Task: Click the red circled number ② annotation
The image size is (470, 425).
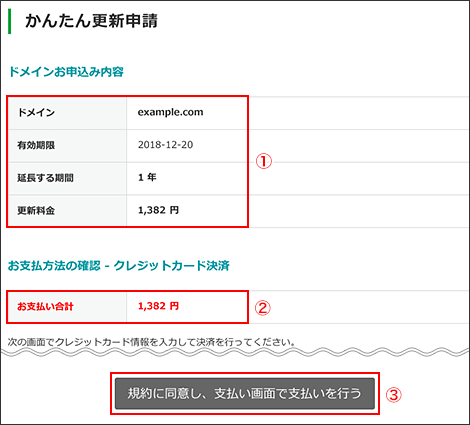Action: pyautogui.click(x=263, y=308)
